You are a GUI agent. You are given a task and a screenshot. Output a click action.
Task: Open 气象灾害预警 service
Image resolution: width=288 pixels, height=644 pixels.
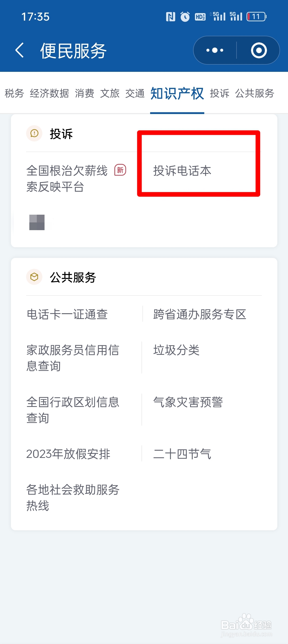(188, 402)
